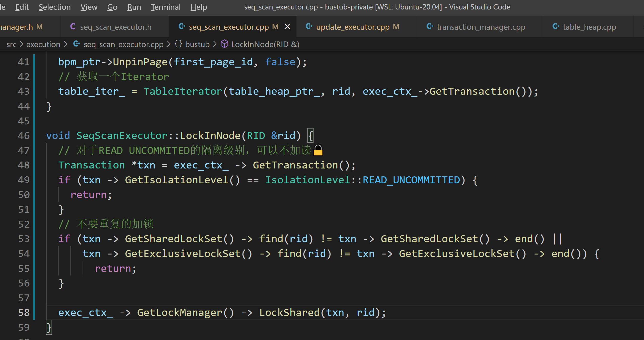Image resolution: width=644 pixels, height=340 pixels.
Task: Click the C++ icon on transaction_manager.cpp tab
Action: [x=430, y=27]
